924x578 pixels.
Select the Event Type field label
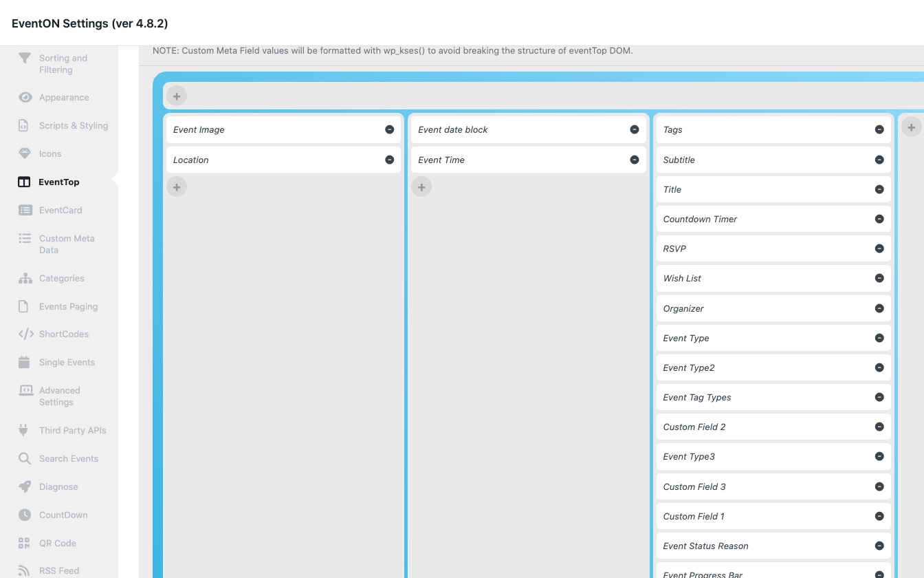[x=686, y=338]
